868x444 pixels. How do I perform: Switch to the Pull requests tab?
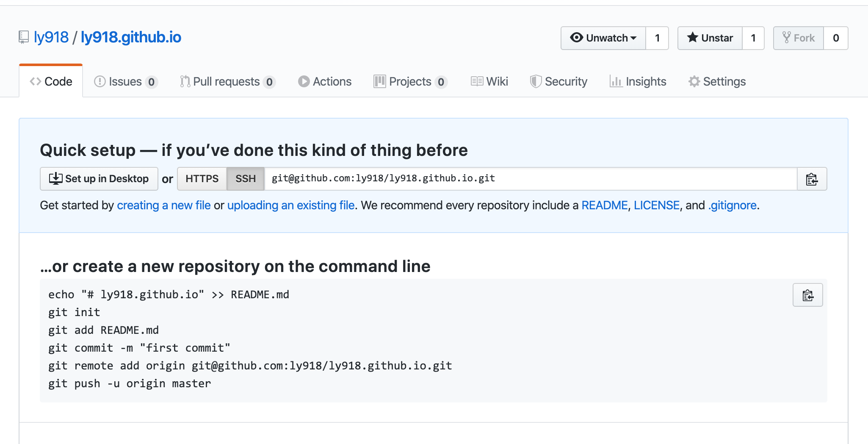(x=227, y=81)
